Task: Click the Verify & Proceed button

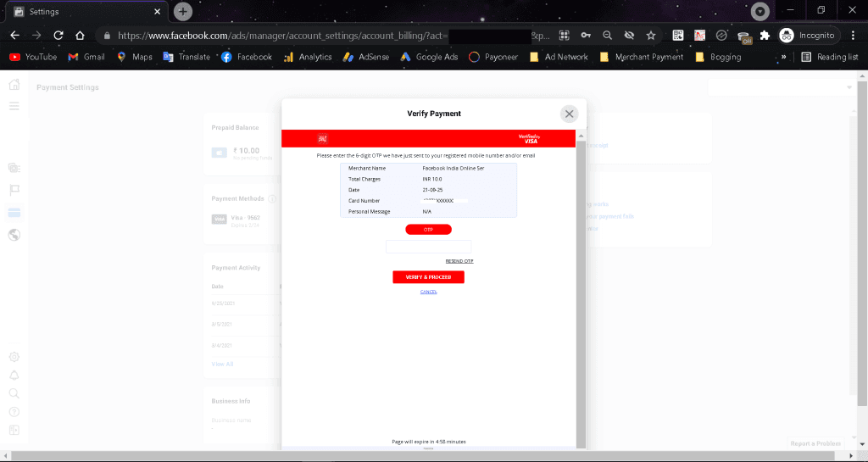Action: (428, 277)
